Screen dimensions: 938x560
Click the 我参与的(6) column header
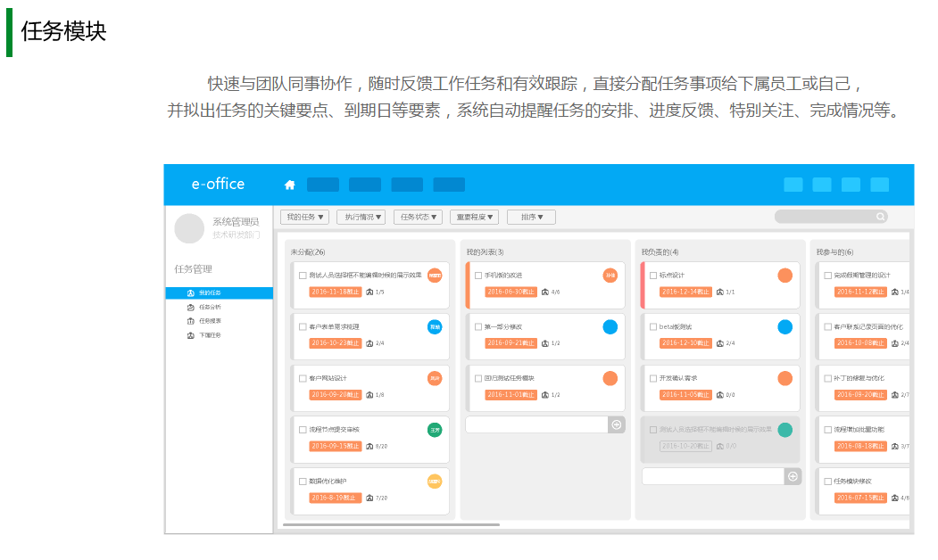tap(834, 252)
